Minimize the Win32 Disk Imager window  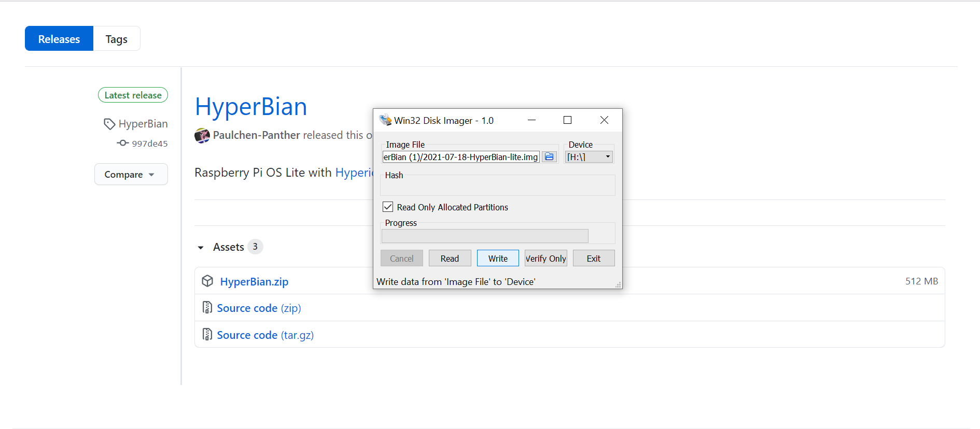531,120
